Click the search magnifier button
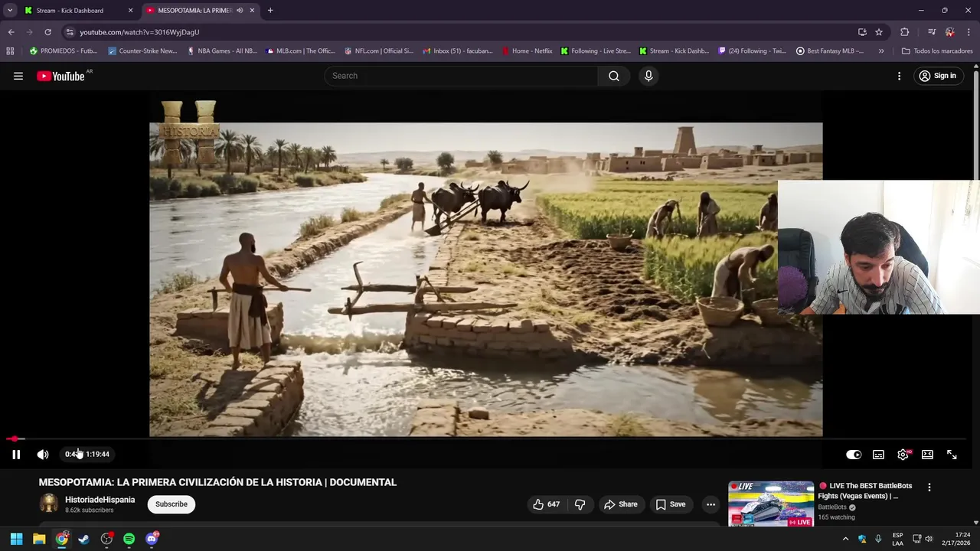 614,76
